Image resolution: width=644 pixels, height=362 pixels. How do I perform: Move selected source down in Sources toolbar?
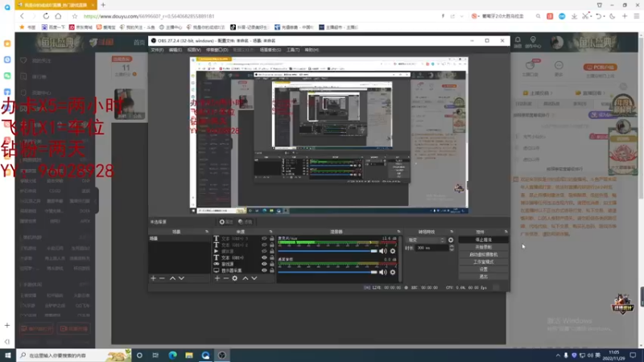254,278
